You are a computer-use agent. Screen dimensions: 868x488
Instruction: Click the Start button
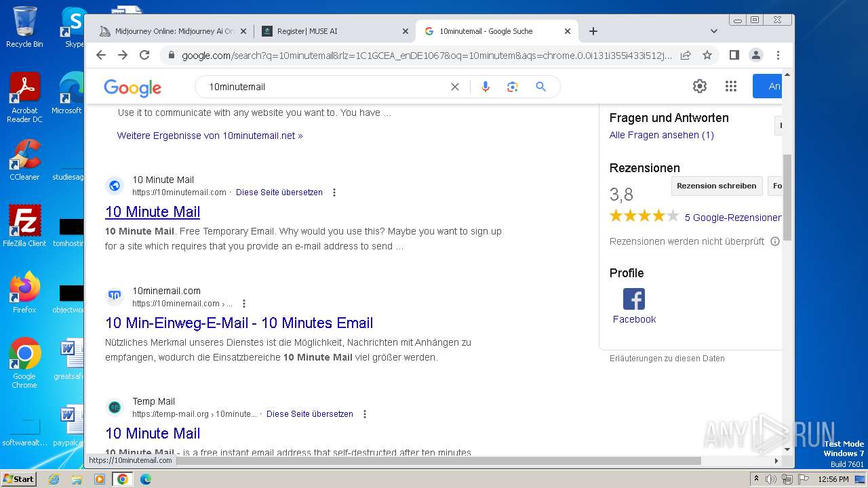point(18,479)
